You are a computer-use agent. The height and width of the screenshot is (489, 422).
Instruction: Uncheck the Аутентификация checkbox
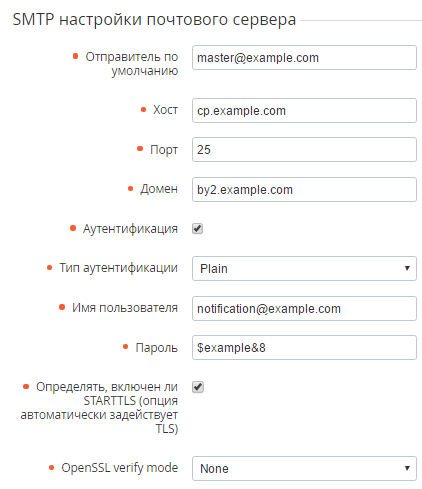pyautogui.click(x=197, y=229)
